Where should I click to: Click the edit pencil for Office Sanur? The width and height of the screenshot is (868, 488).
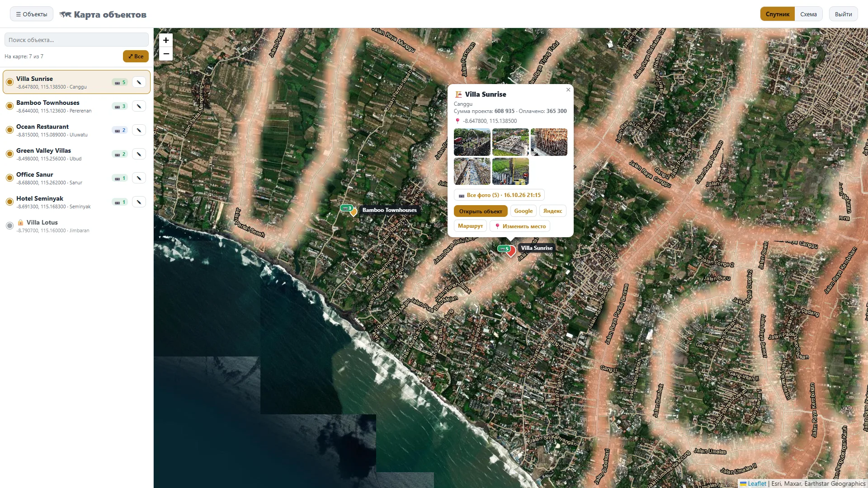pyautogui.click(x=139, y=178)
